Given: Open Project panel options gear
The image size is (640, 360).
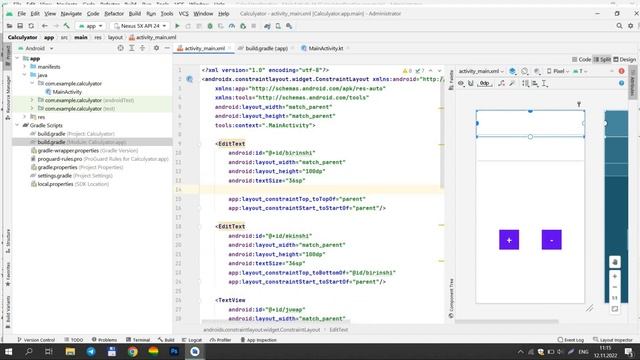Looking at the screenshot, I should pos(156,48).
